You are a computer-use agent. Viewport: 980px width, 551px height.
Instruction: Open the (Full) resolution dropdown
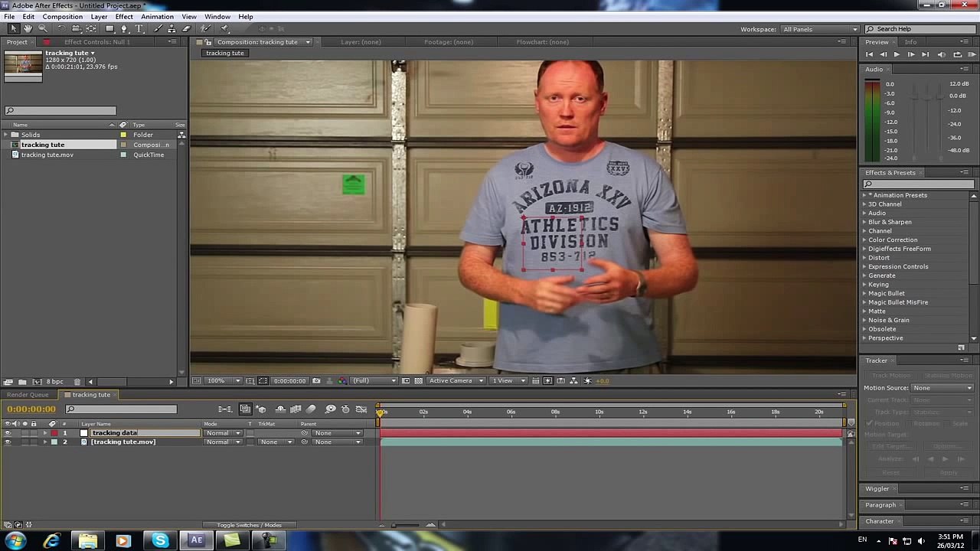(x=374, y=380)
